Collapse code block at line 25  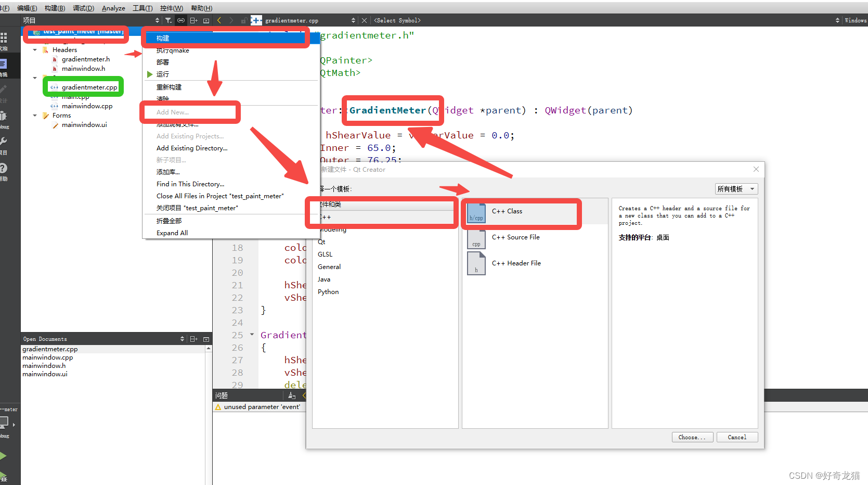[252, 335]
